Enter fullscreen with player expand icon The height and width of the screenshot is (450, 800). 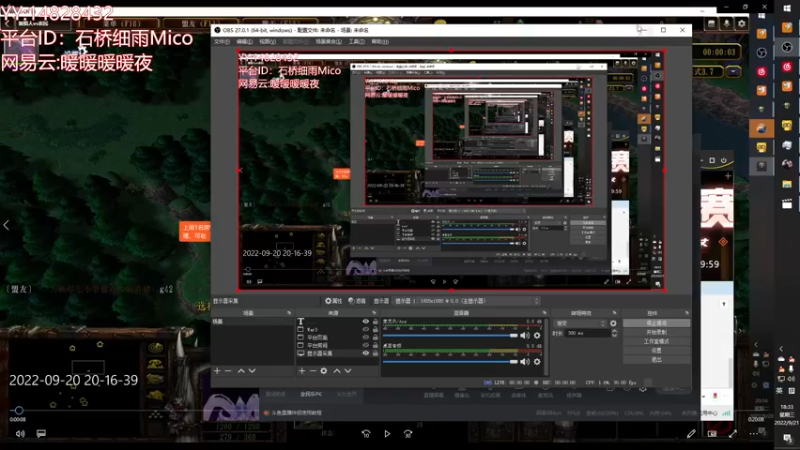tap(733, 434)
